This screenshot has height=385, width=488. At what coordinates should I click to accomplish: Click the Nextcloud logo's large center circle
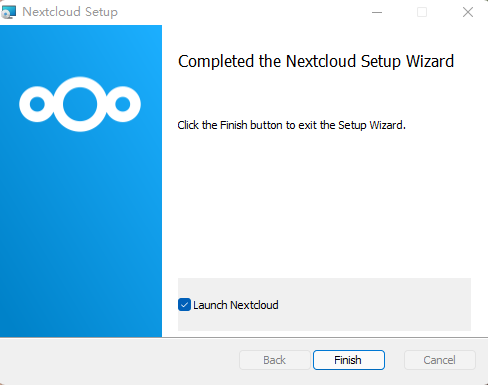(x=80, y=104)
